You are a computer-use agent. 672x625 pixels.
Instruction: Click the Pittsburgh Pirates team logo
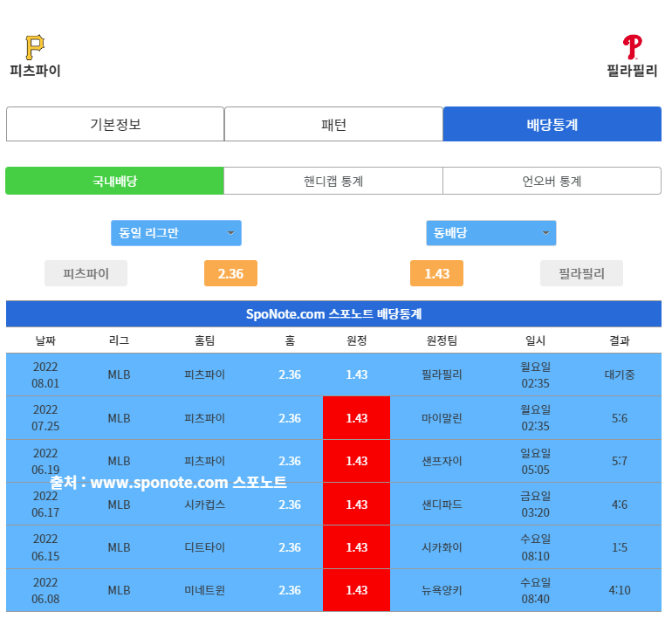(x=35, y=46)
